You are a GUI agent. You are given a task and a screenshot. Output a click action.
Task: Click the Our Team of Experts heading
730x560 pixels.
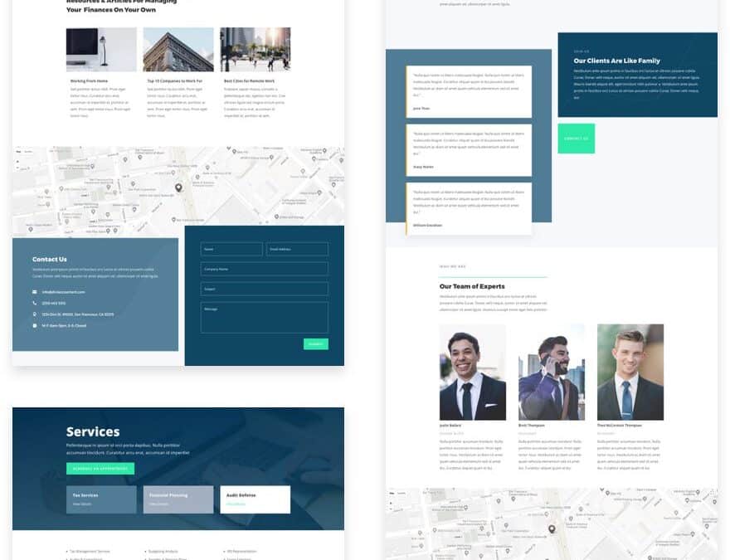click(472, 286)
